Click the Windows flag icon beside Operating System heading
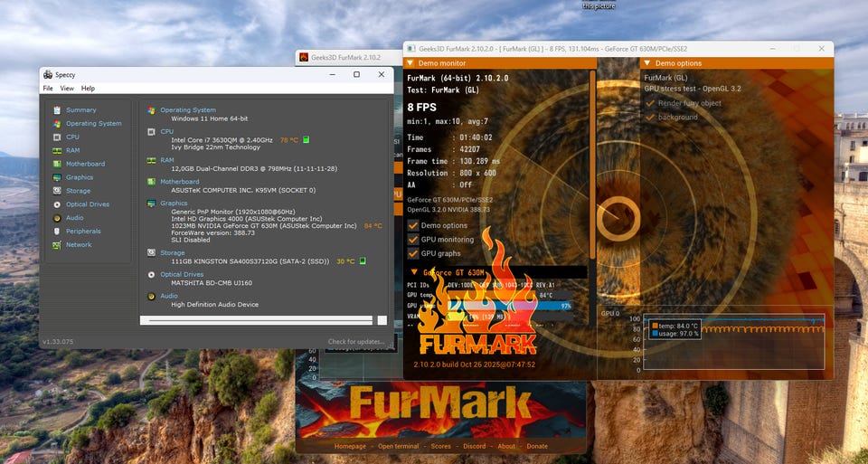The height and width of the screenshot is (464, 868). 151,110
